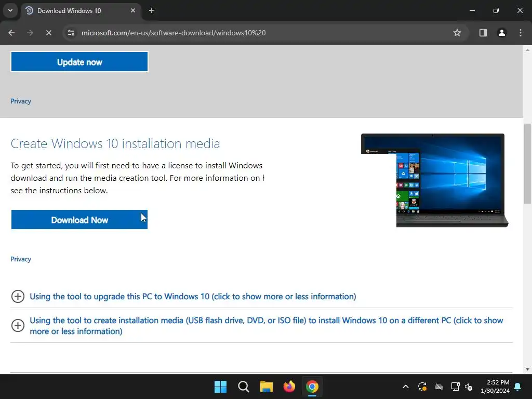Open Chrome side panel icon

pyautogui.click(x=483, y=33)
